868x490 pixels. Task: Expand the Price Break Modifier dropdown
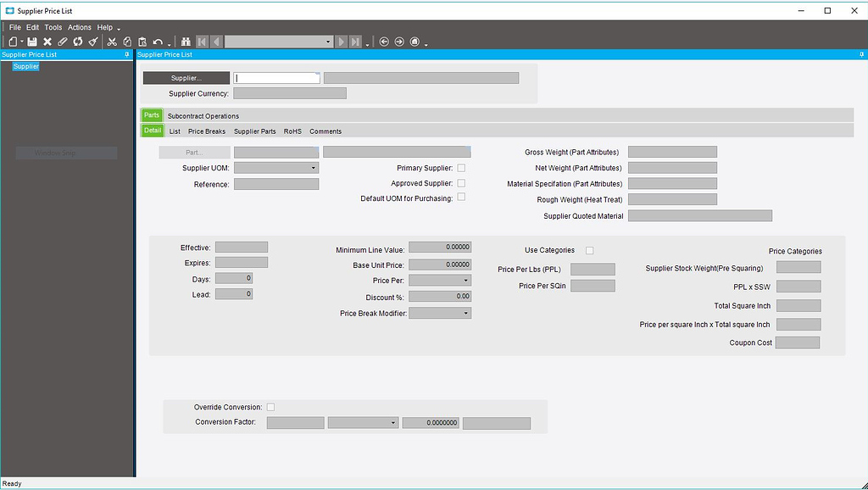tap(465, 314)
